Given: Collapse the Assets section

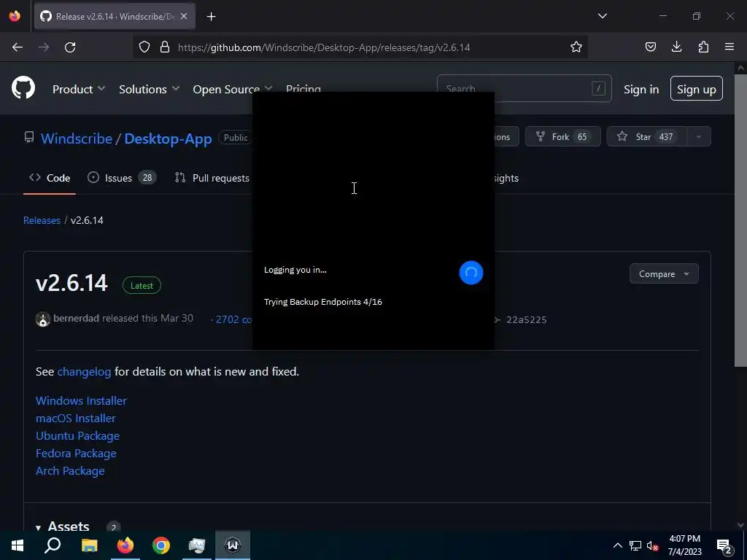Looking at the screenshot, I should tap(63, 526).
